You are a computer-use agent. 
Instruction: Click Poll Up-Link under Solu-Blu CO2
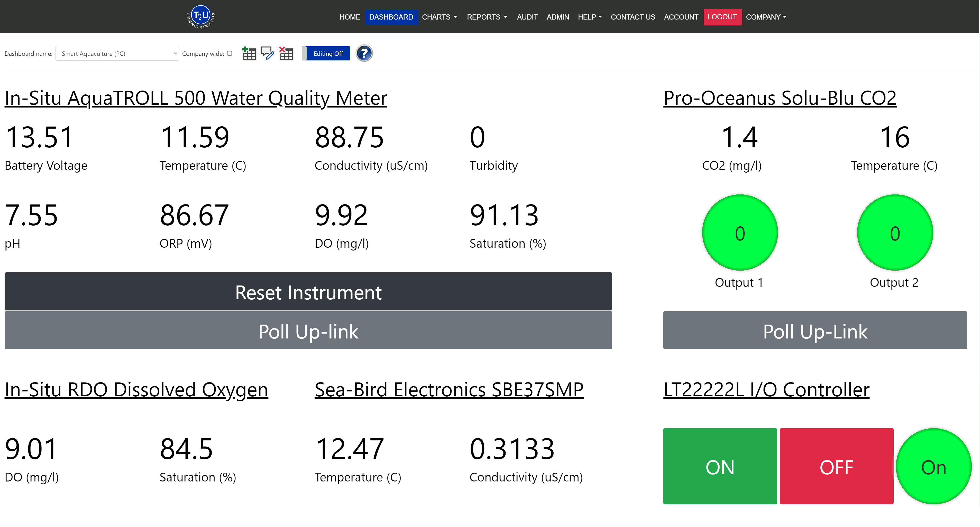(815, 331)
